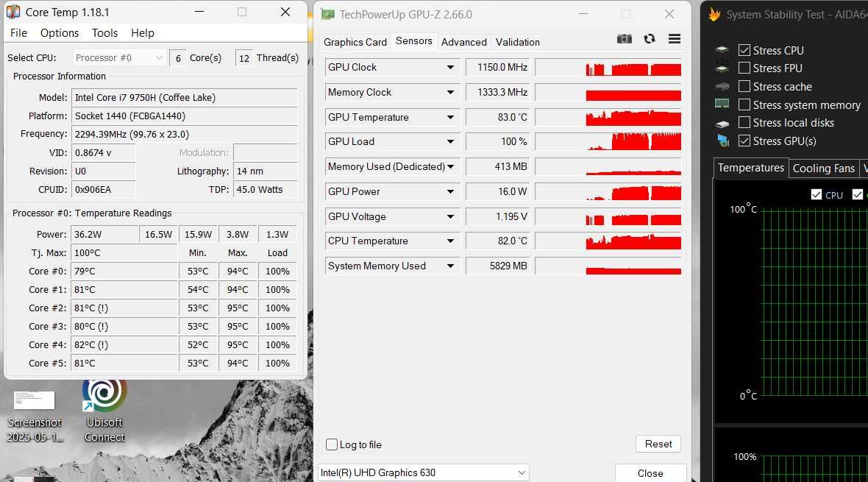Open Core Temp File menu
Screen dimensions: 868x482
(x=18, y=32)
